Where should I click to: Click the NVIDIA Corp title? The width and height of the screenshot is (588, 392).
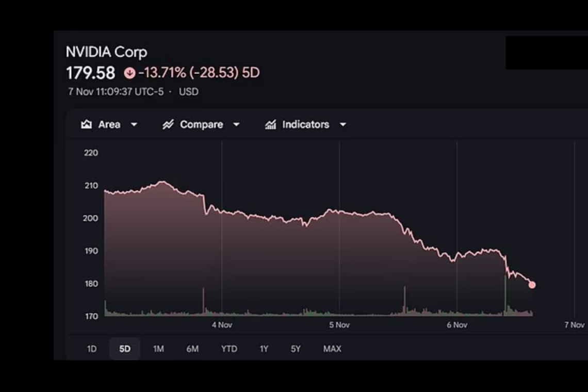[x=106, y=52]
